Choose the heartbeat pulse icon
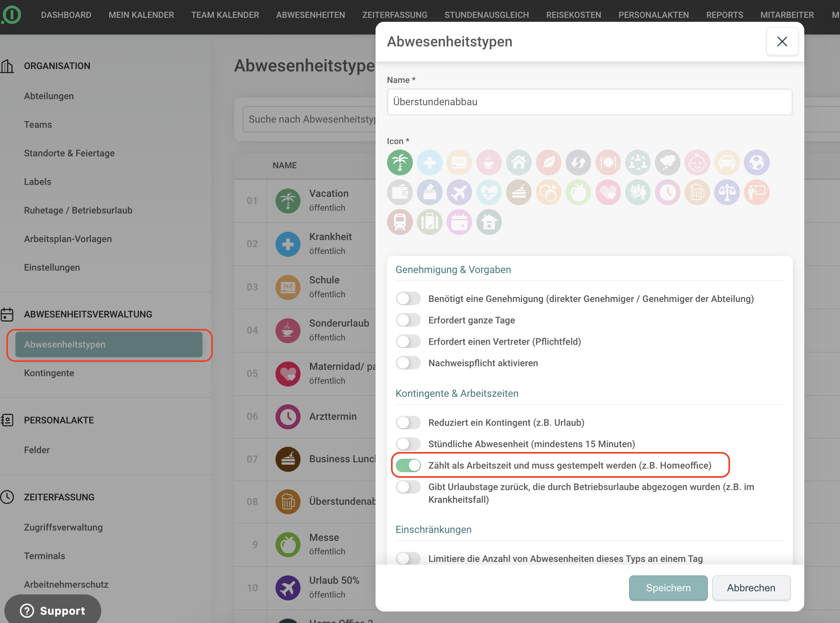840x623 pixels. point(489,192)
